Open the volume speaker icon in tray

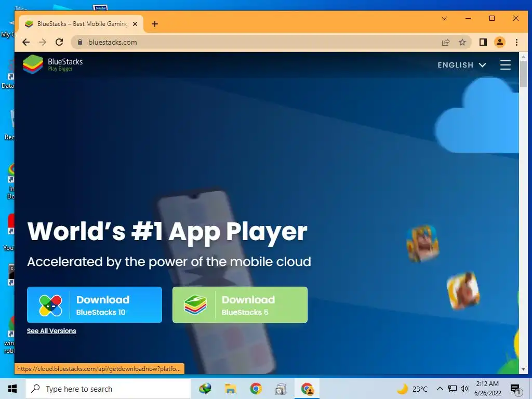(464, 389)
